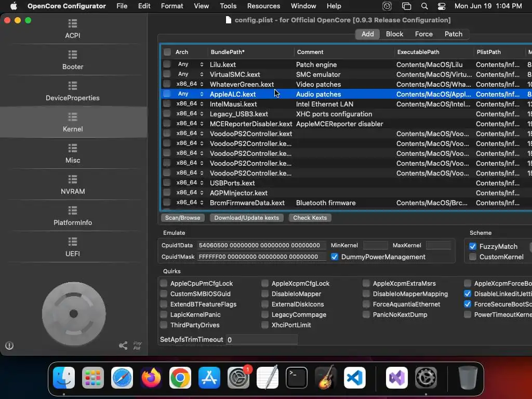This screenshot has width=532, height=399.
Task: Switch to the Patch tab
Action: point(453,34)
